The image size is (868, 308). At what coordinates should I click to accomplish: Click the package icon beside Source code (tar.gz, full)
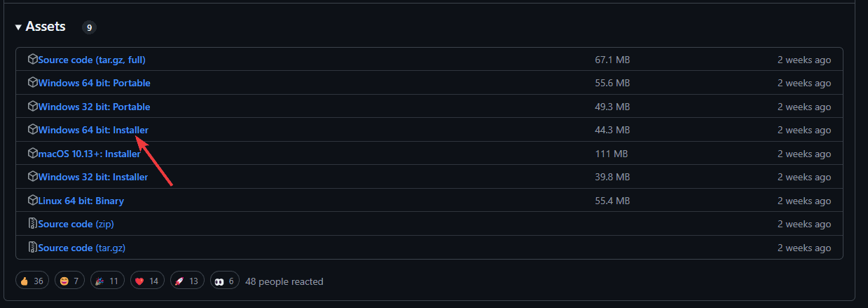[x=32, y=60]
